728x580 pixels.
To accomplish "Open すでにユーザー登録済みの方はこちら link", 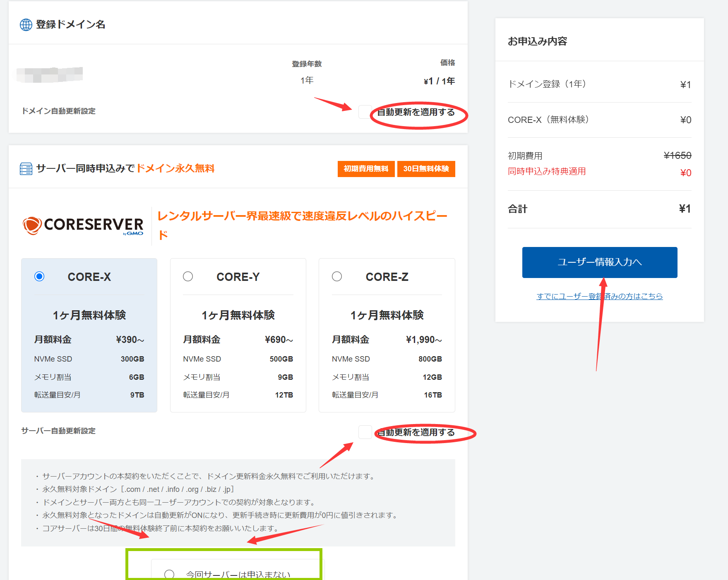I will coord(600,296).
